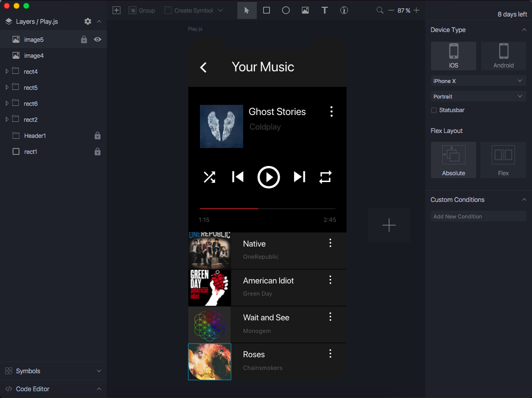The image size is (532, 398).
Task: Collapse the Custom Conditions section
Action: pos(524,199)
